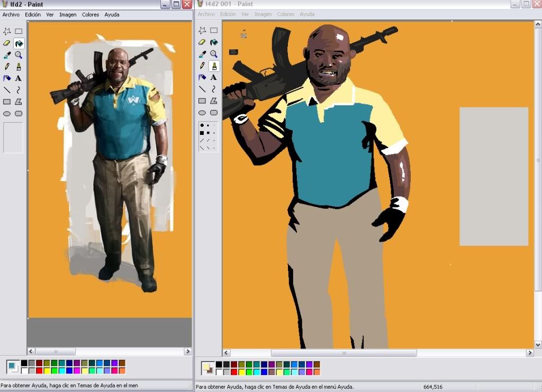
Task: Select the Brush tool in lfd2 window
Action: tap(19, 66)
